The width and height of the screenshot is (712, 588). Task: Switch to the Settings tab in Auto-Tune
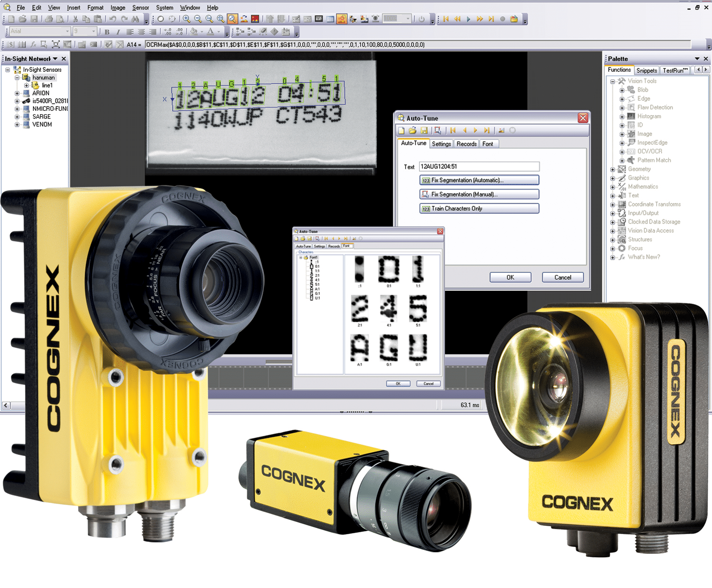[x=441, y=144]
